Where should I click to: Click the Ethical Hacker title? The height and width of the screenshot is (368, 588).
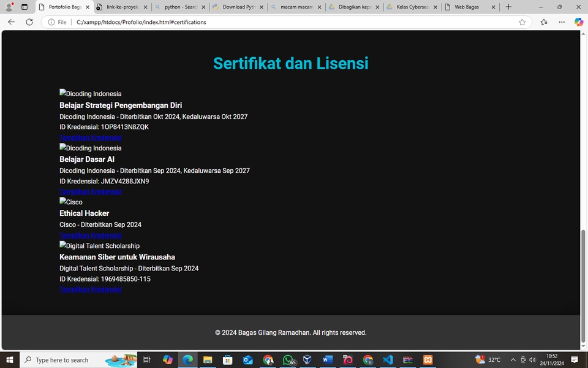click(85, 213)
